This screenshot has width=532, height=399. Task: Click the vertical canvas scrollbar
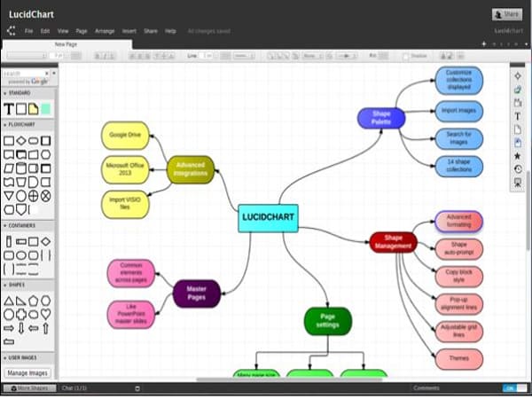528,210
